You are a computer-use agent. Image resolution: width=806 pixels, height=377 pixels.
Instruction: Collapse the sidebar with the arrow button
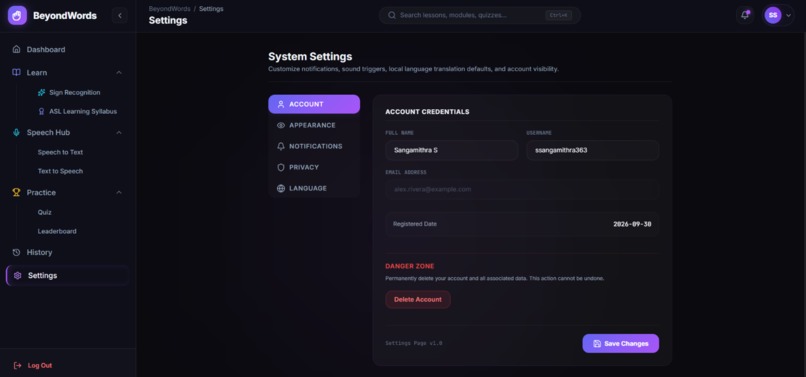coord(120,15)
